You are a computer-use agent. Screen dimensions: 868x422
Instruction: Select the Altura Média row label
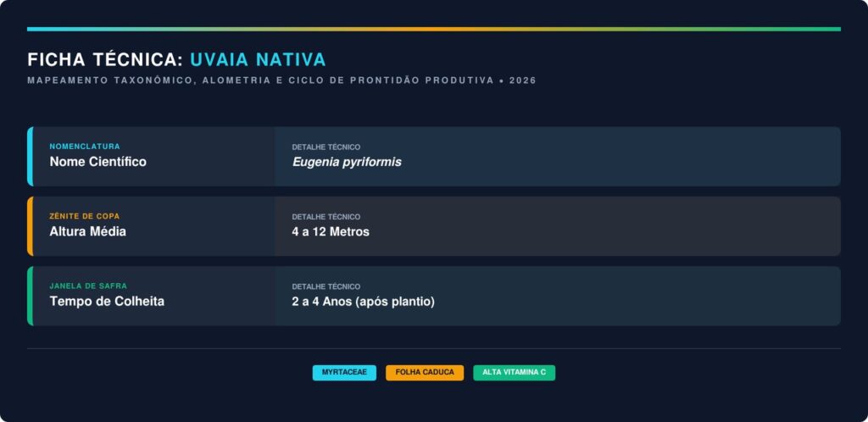87,231
